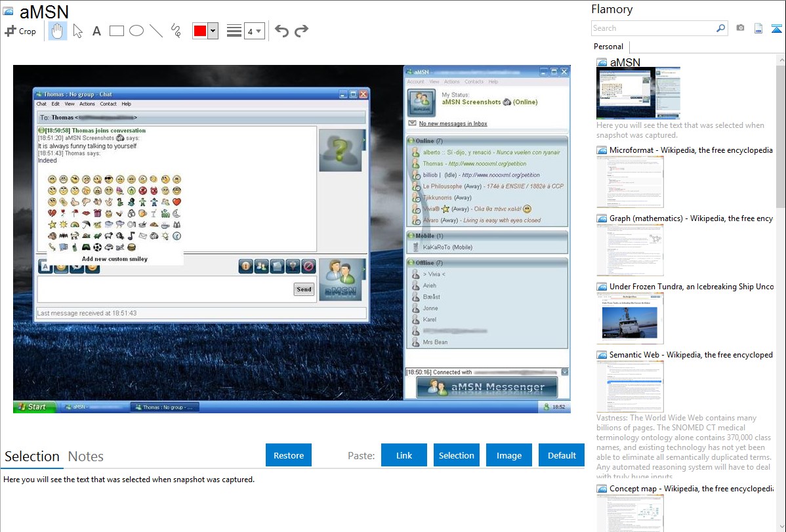Click the Paste Selection button
The height and width of the screenshot is (532, 786).
(457, 455)
